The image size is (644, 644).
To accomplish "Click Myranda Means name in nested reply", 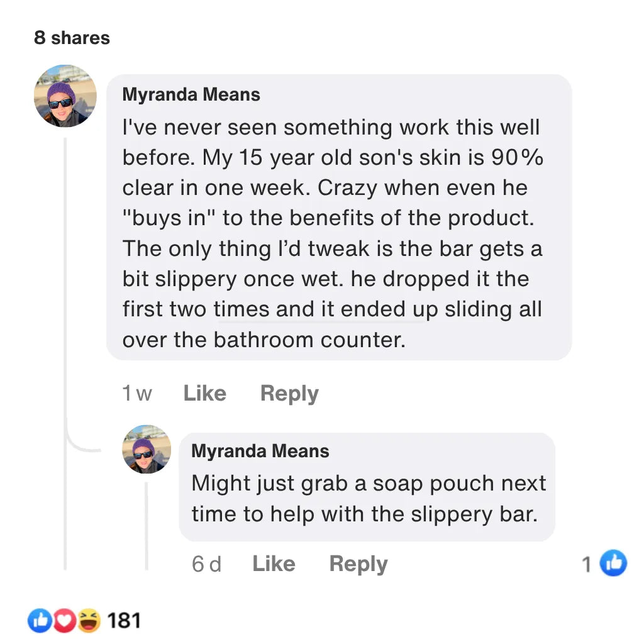I will [260, 451].
